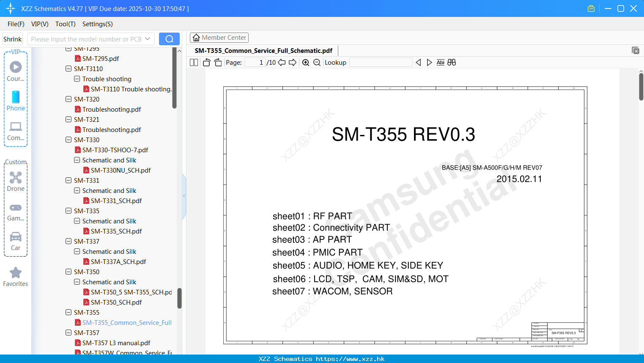This screenshot has width=644, height=363.
Task: Collapse the left panel via splitter arrow
Action: click(x=184, y=195)
